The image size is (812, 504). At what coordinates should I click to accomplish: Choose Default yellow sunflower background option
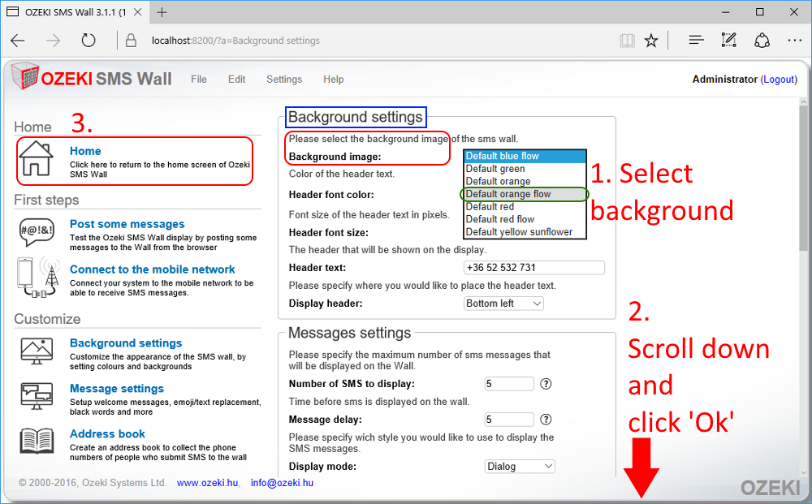tap(525, 232)
